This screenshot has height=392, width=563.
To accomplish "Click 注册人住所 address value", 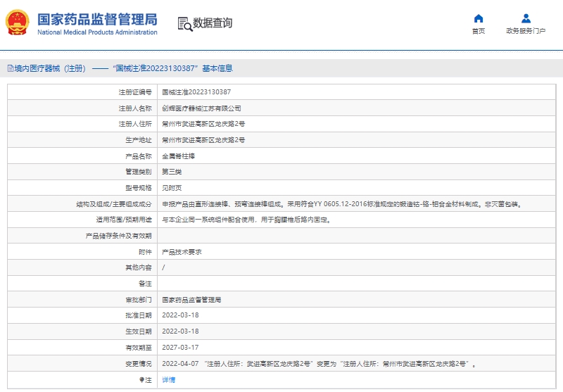I will point(203,124).
